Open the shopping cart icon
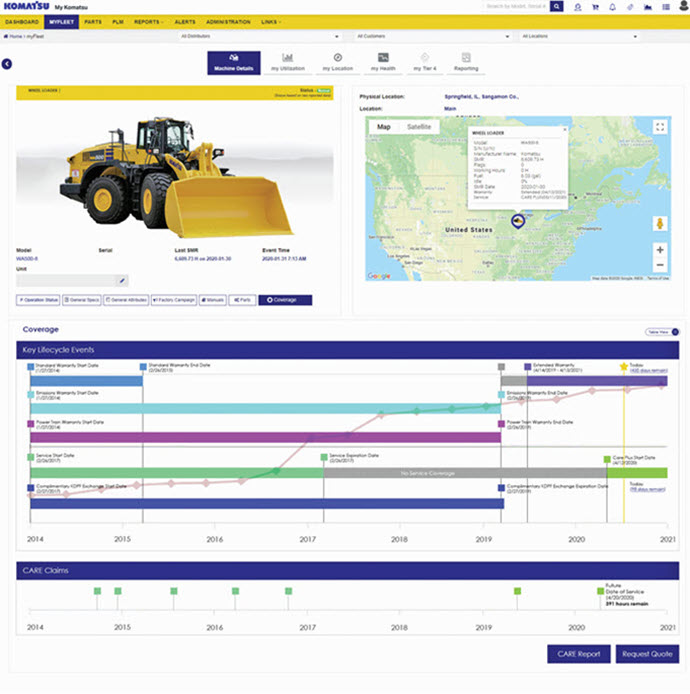Image resolution: width=690 pixels, height=694 pixels. [597, 7]
